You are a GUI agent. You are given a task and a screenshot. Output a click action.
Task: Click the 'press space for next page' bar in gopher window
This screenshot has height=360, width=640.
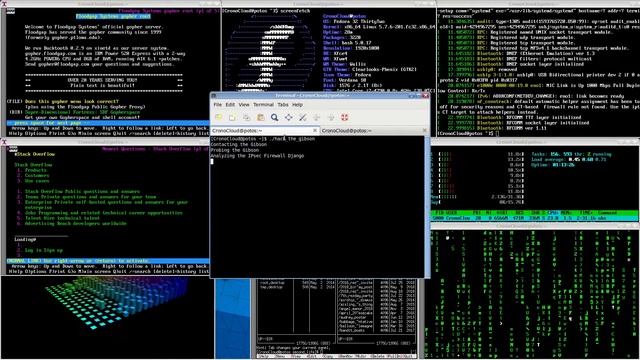pyautogui.click(x=108, y=123)
